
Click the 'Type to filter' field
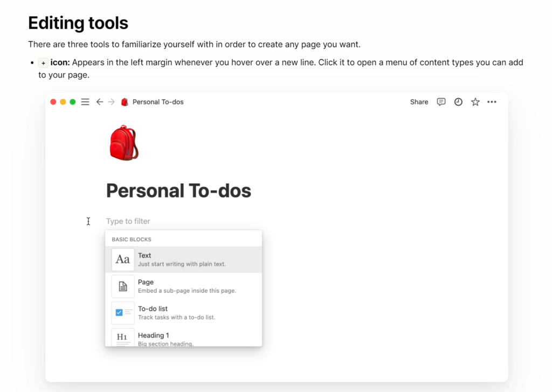(x=128, y=221)
